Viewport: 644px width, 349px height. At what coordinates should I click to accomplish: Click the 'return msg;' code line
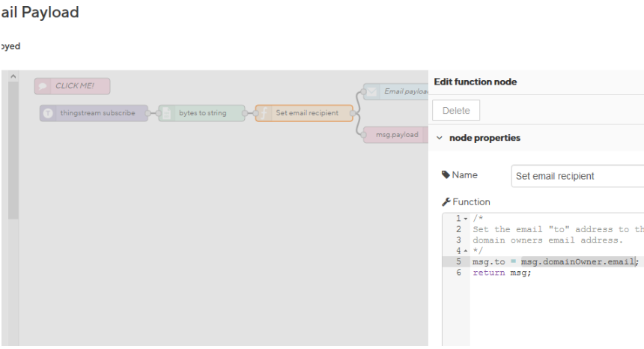(502, 273)
